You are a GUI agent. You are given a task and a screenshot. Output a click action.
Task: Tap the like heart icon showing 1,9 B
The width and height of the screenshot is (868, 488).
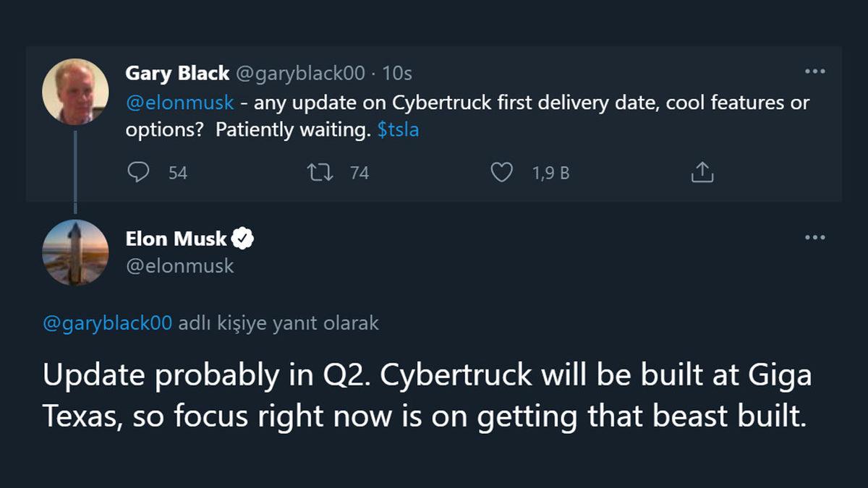pyautogui.click(x=503, y=172)
